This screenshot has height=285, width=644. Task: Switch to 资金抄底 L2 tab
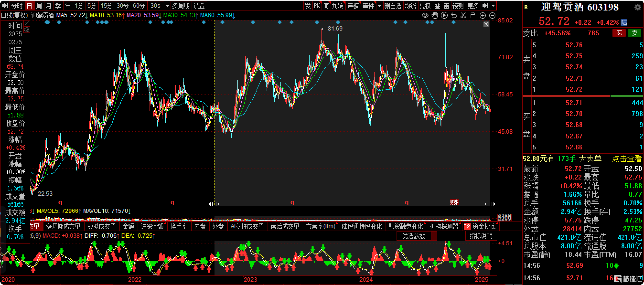point(481,226)
